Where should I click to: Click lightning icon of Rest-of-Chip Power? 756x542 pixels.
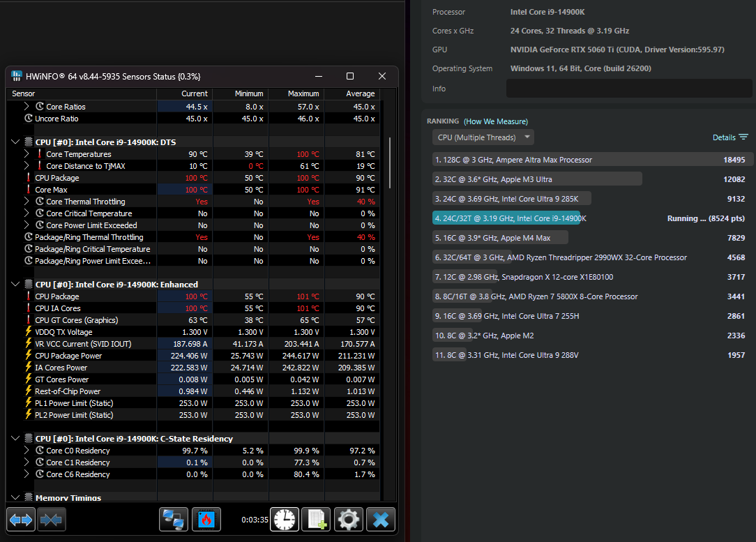tap(29, 391)
